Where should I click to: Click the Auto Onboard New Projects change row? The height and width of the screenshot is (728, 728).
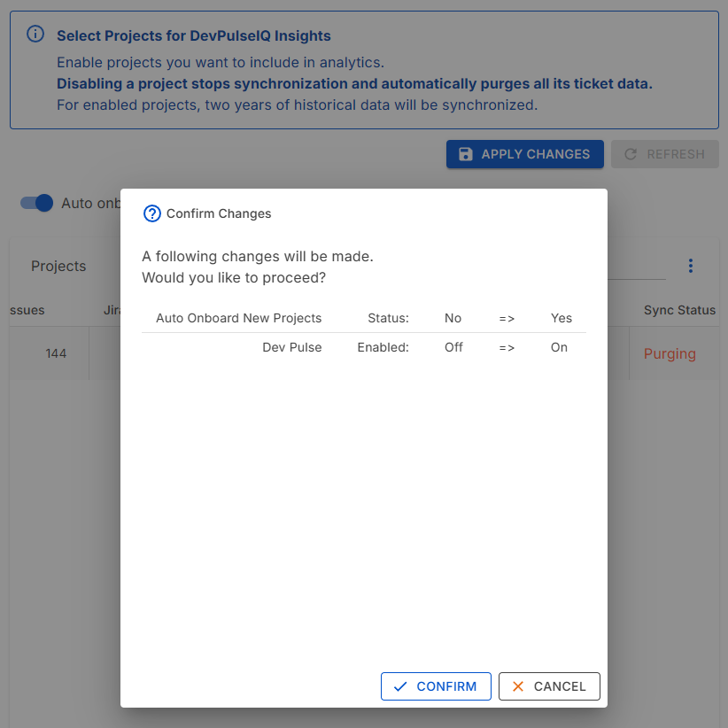click(363, 318)
